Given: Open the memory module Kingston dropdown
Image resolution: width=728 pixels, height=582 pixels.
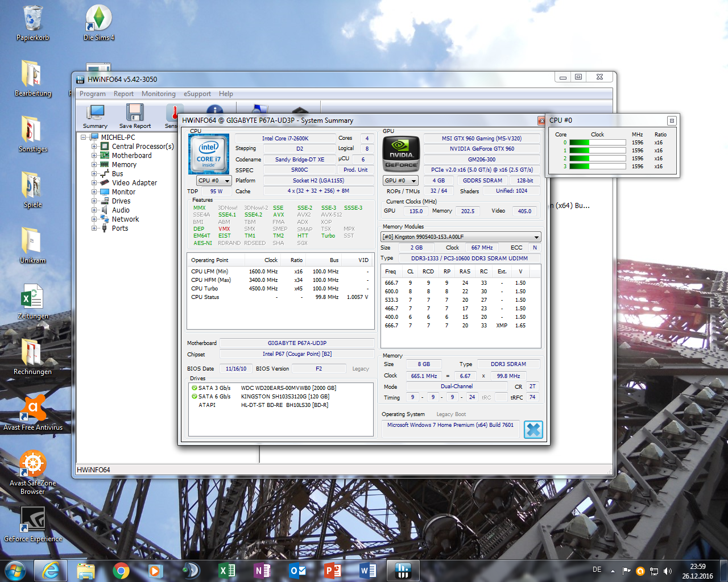Looking at the screenshot, I should click(x=461, y=237).
